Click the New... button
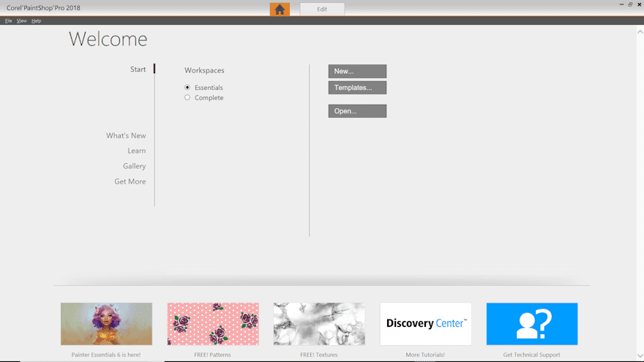 tap(357, 72)
